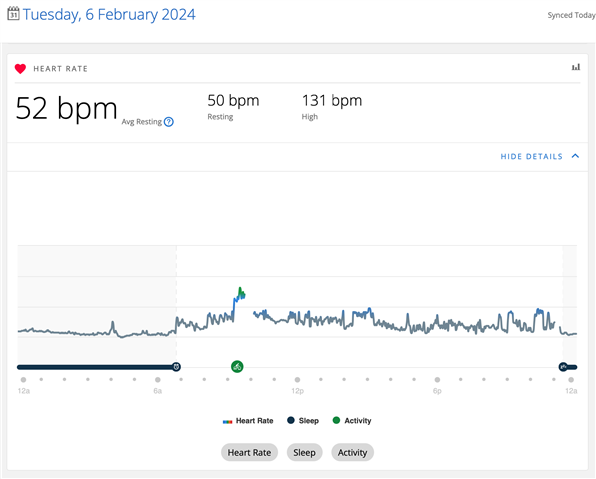596x479 pixels.
Task: Open the bar chart view icon
Action: click(x=576, y=67)
